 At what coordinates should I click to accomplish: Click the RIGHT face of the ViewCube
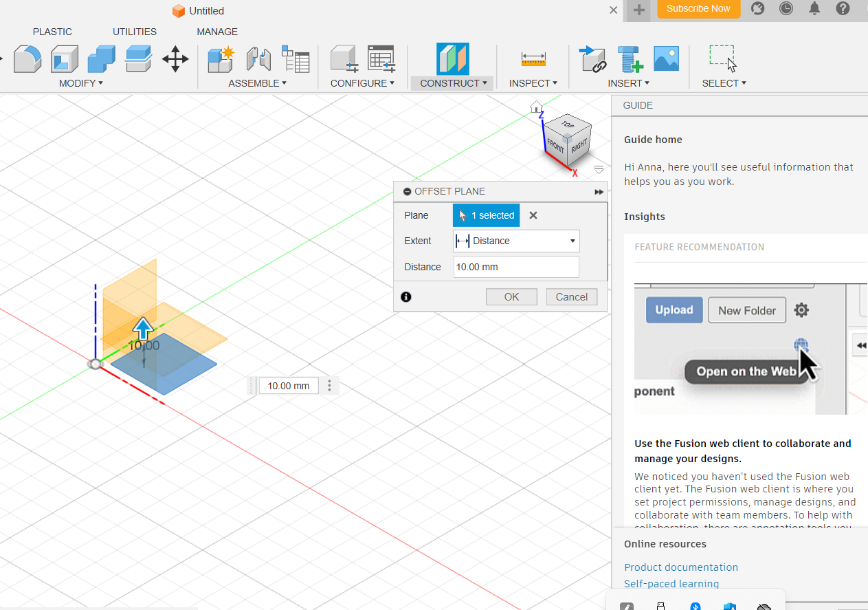pos(579,145)
